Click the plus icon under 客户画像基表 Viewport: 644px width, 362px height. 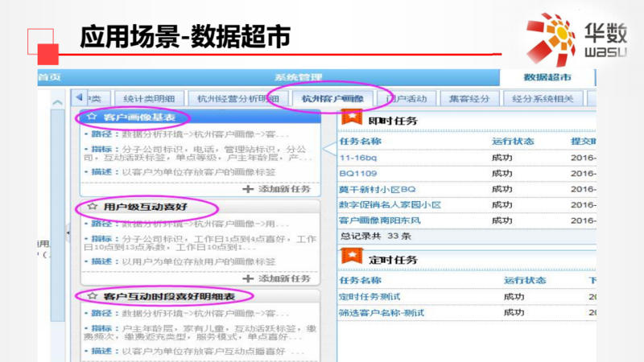point(247,188)
